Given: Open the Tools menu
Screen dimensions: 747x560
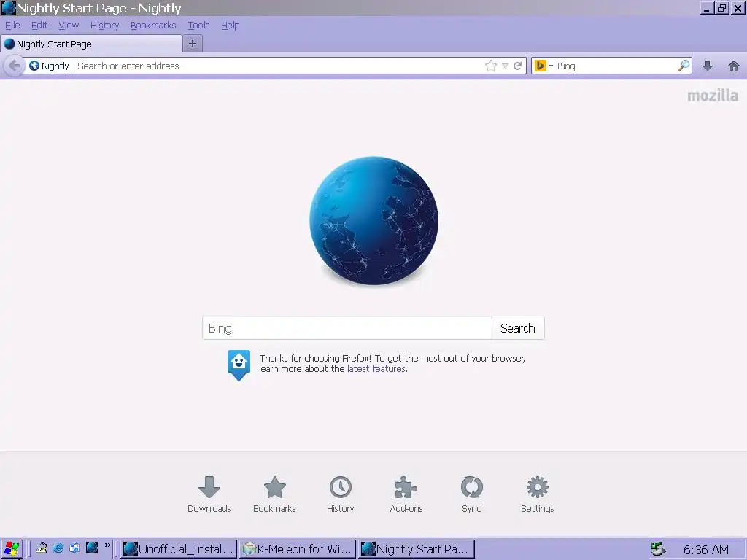Looking at the screenshot, I should (198, 26).
